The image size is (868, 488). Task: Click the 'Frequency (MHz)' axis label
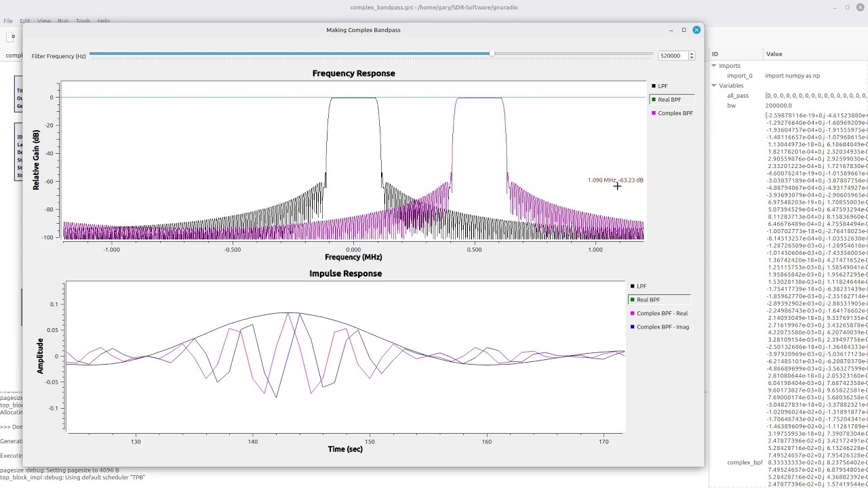click(353, 258)
